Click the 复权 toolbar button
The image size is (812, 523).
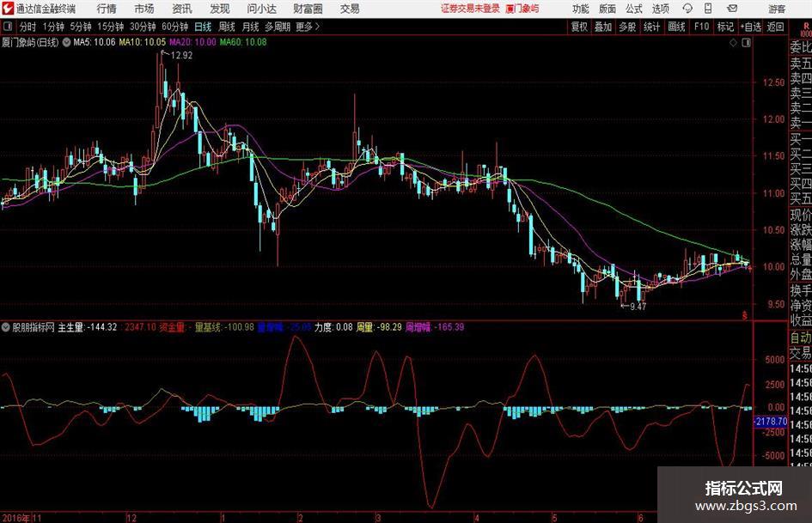[x=579, y=27]
